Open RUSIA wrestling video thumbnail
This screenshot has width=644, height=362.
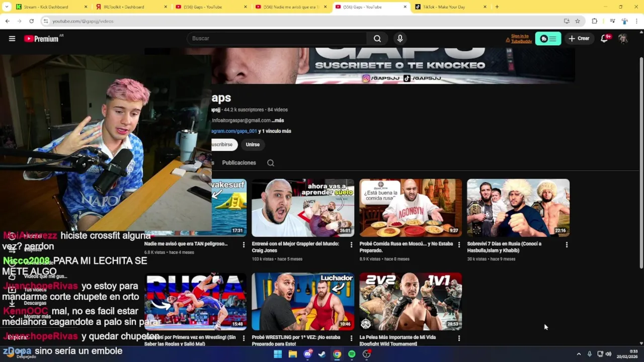(196, 301)
